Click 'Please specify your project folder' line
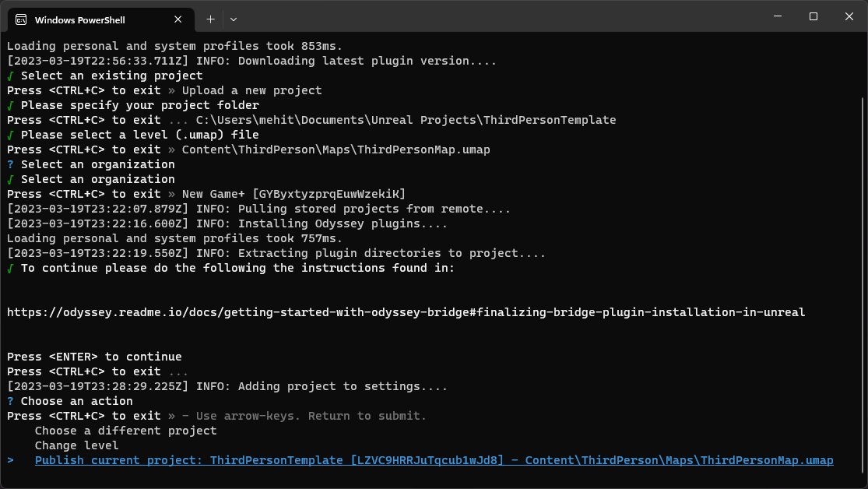The image size is (868, 489). [133, 105]
